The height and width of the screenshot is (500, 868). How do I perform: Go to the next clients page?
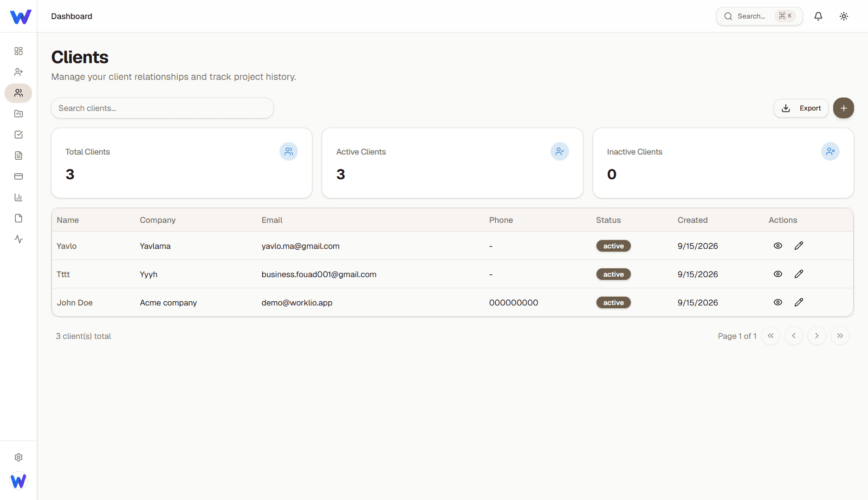pyautogui.click(x=817, y=336)
